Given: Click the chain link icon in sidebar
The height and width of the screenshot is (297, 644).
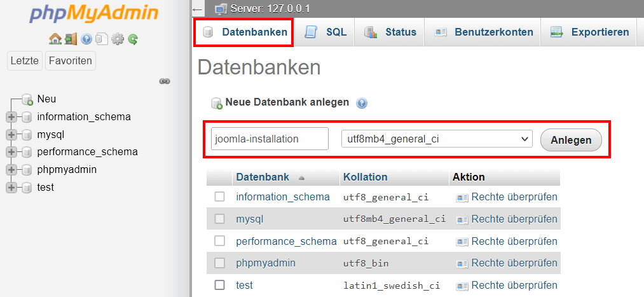Looking at the screenshot, I should (x=165, y=81).
